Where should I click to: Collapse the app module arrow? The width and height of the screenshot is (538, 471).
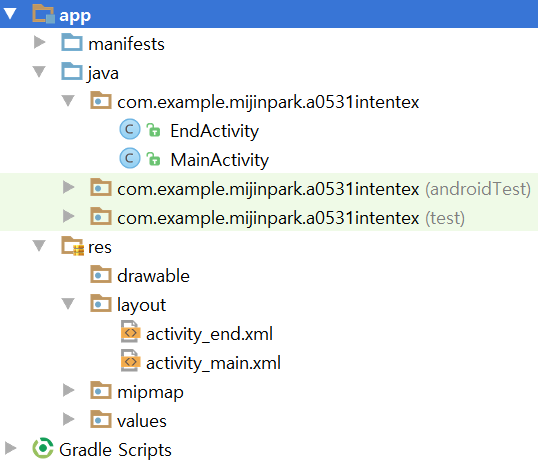pos(10,14)
